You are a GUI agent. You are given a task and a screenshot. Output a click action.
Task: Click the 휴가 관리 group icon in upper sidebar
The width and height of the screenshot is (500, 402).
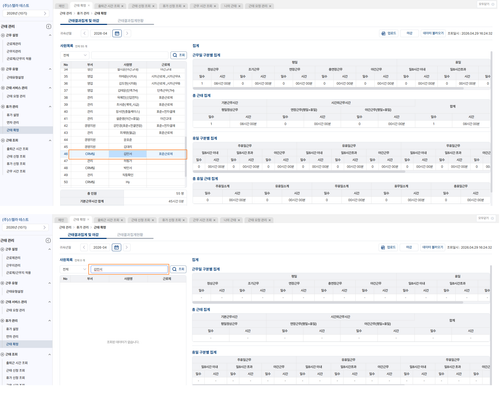[x=3, y=107]
